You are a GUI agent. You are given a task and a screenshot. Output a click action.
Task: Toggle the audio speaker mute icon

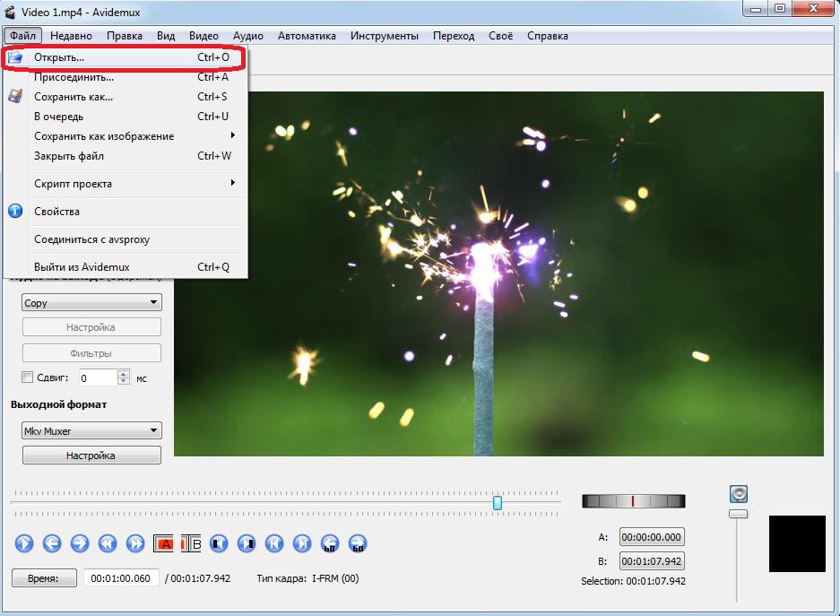tap(739, 494)
